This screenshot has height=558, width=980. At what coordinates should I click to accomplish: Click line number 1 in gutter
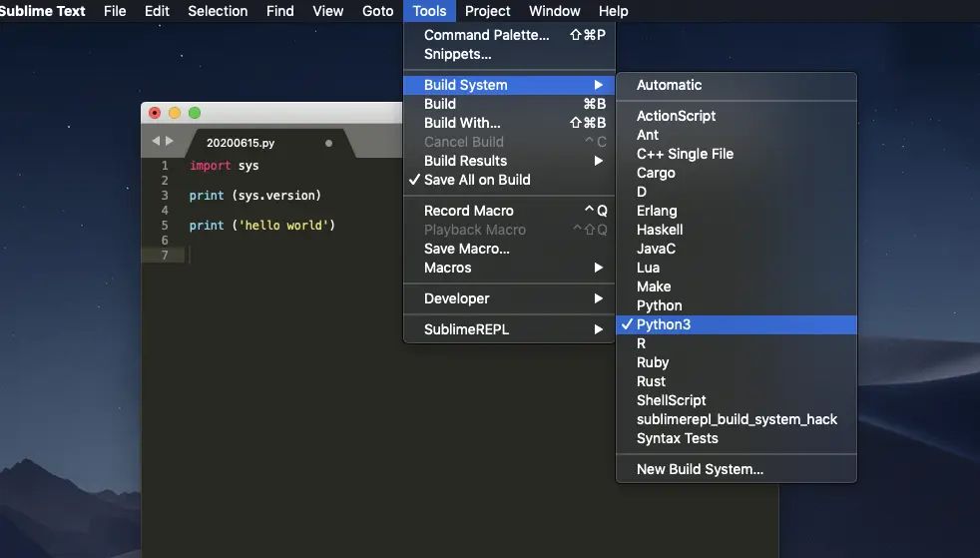pyautogui.click(x=165, y=166)
